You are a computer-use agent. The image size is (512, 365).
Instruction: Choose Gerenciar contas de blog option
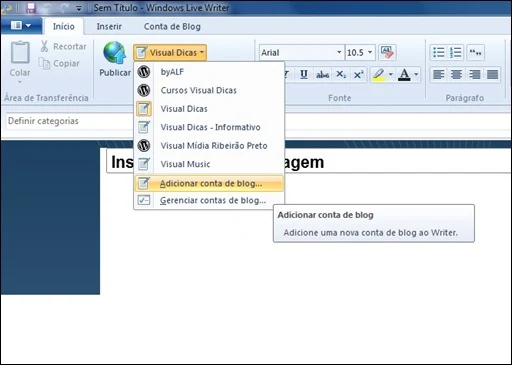point(209,200)
